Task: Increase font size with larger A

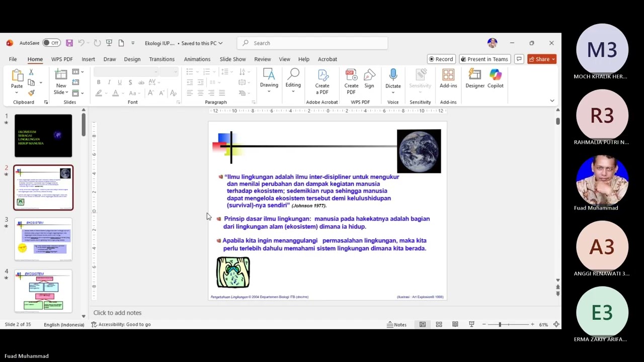Action: [150, 93]
